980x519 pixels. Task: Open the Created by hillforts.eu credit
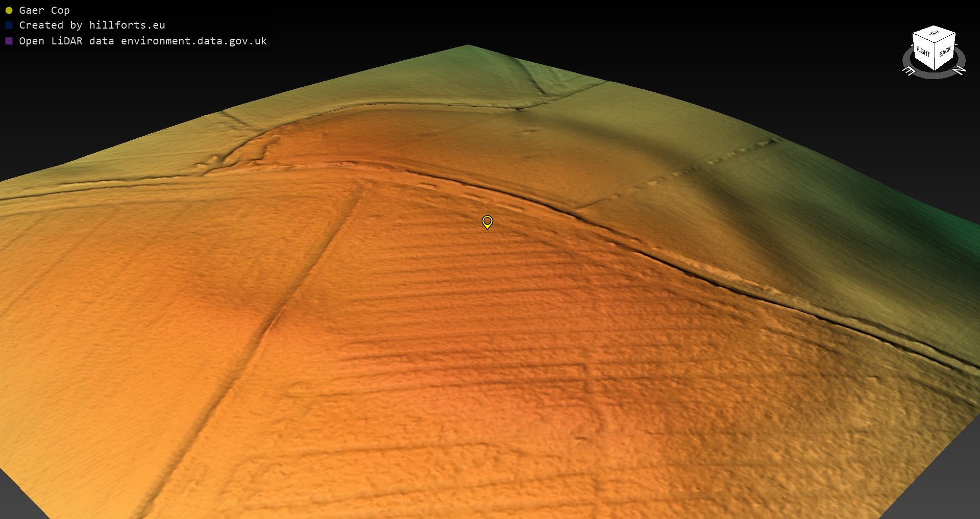[92, 25]
